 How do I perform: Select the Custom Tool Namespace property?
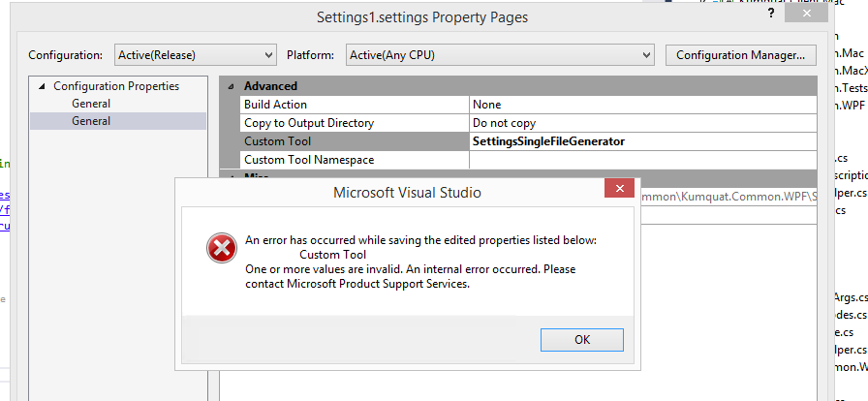point(356,160)
